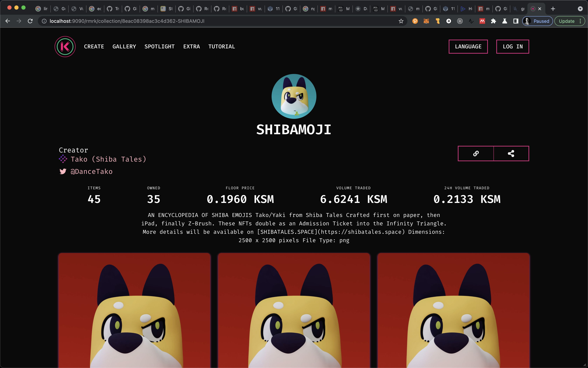Open the LANGUAGE dropdown

tap(468, 46)
